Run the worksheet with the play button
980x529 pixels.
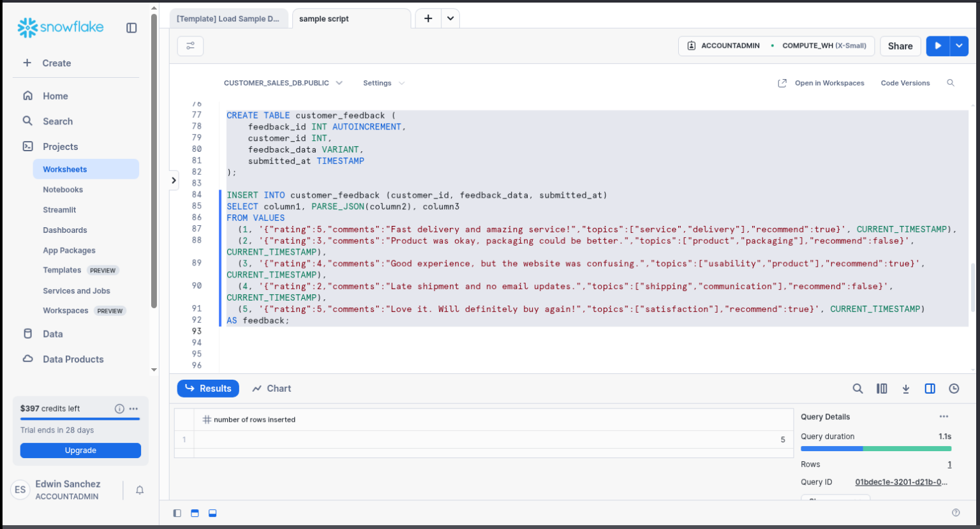(x=938, y=46)
